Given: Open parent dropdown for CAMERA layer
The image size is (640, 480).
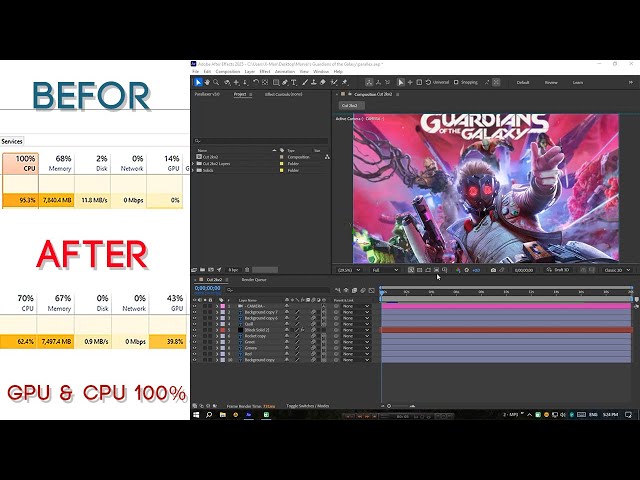Looking at the screenshot, I should tap(356, 306).
